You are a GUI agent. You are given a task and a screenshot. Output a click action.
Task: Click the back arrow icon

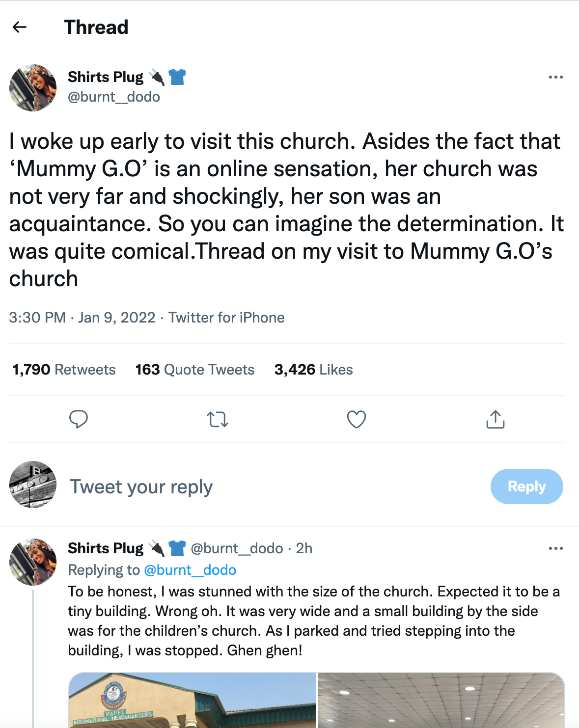[20, 27]
